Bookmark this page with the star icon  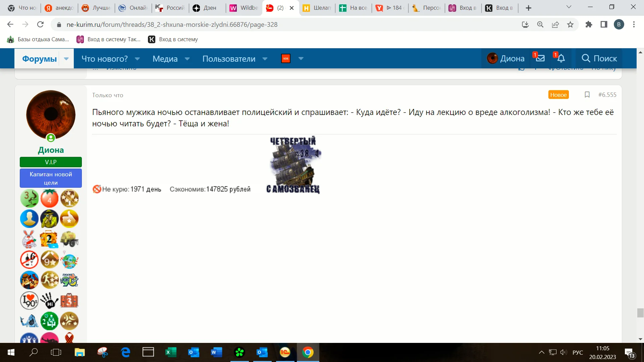click(570, 24)
